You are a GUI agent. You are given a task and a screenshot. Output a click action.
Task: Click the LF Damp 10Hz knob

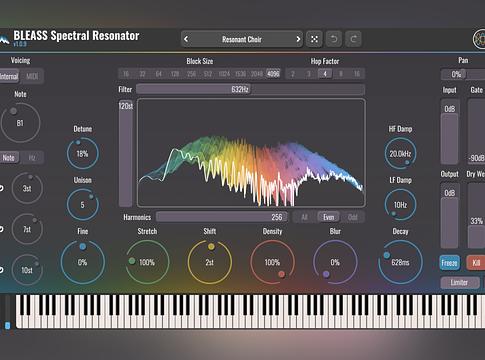tap(400, 205)
